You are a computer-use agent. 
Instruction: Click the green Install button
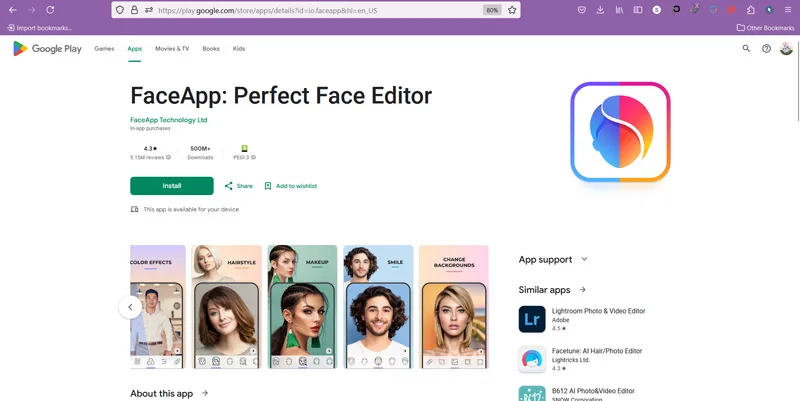pos(171,186)
